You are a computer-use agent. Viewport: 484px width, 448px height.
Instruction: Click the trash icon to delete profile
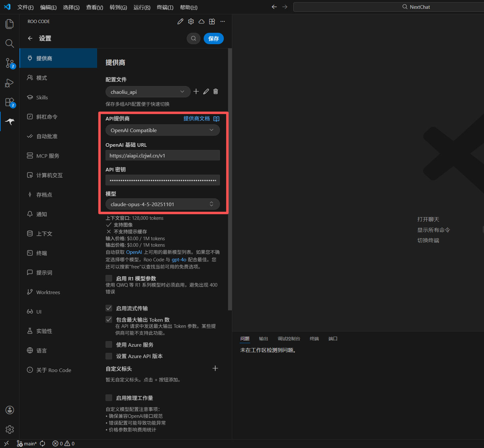[216, 92]
